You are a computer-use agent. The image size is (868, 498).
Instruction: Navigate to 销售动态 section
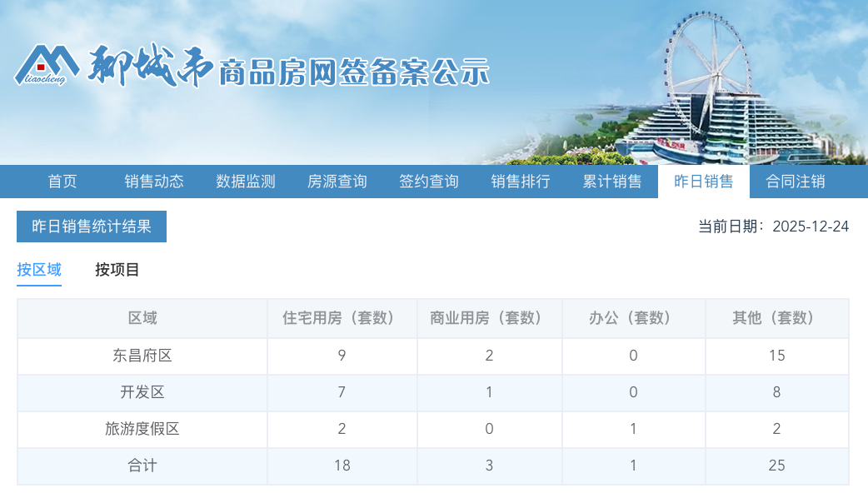coord(155,182)
